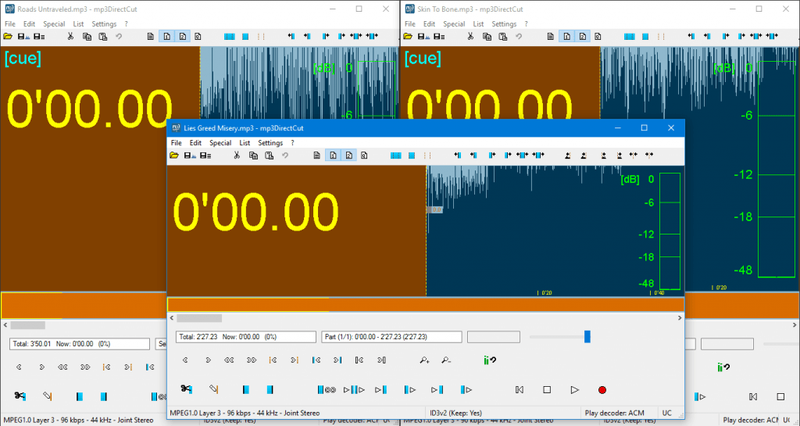Click the loop-play icon with double circles
Image resolution: width=800 pixels, height=426 pixels.
point(327,390)
